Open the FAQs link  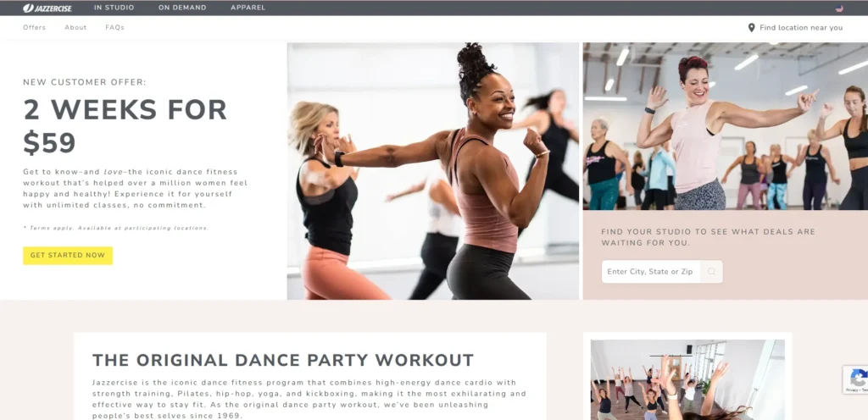coord(114,27)
